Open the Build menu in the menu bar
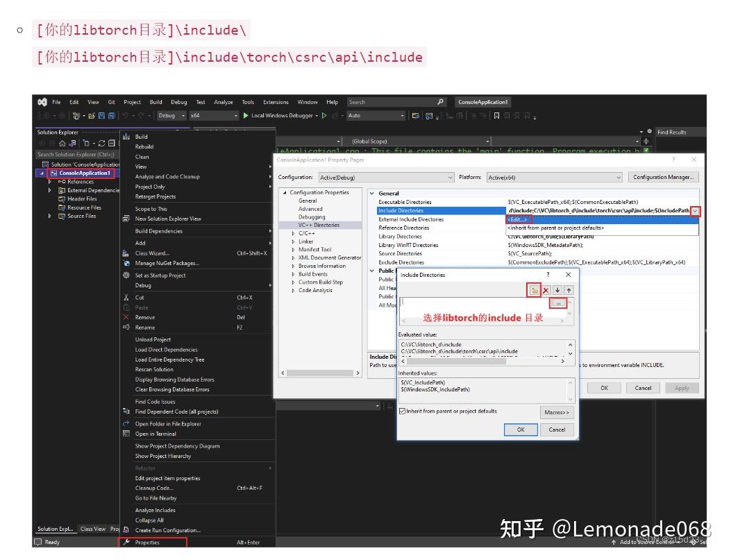 154,101
